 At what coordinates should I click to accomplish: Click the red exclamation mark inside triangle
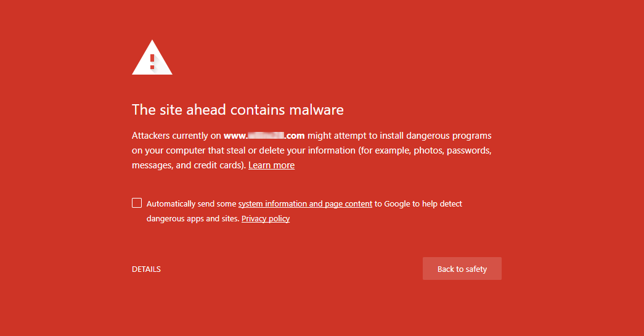(x=152, y=62)
